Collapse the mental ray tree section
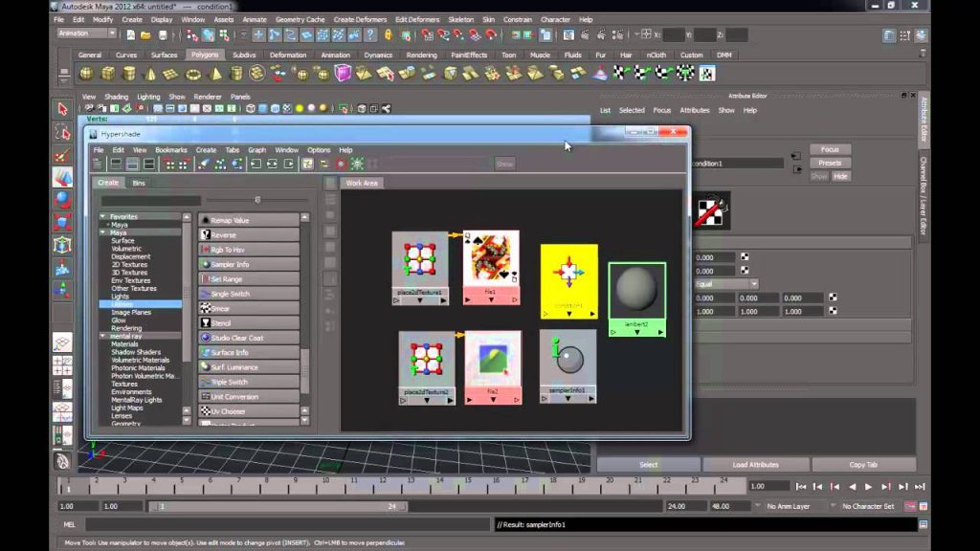 [103, 336]
